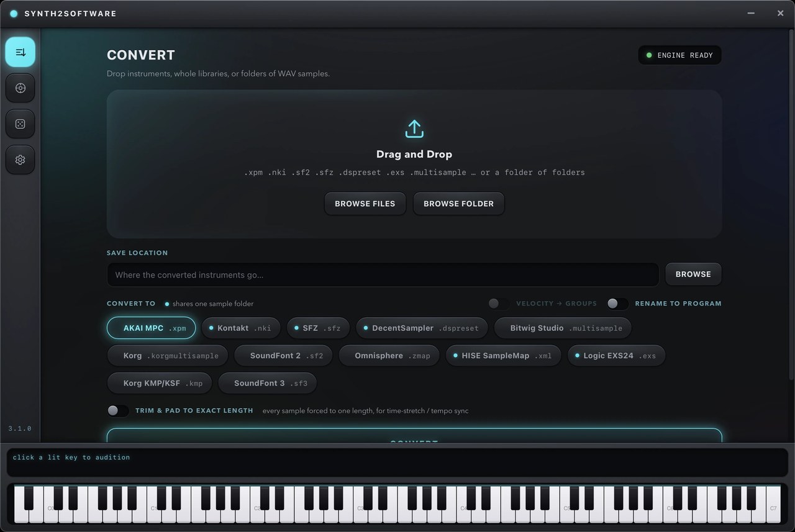Select HISE SampleMap .xml format
Screen dimensions: 795x532
coord(504,356)
